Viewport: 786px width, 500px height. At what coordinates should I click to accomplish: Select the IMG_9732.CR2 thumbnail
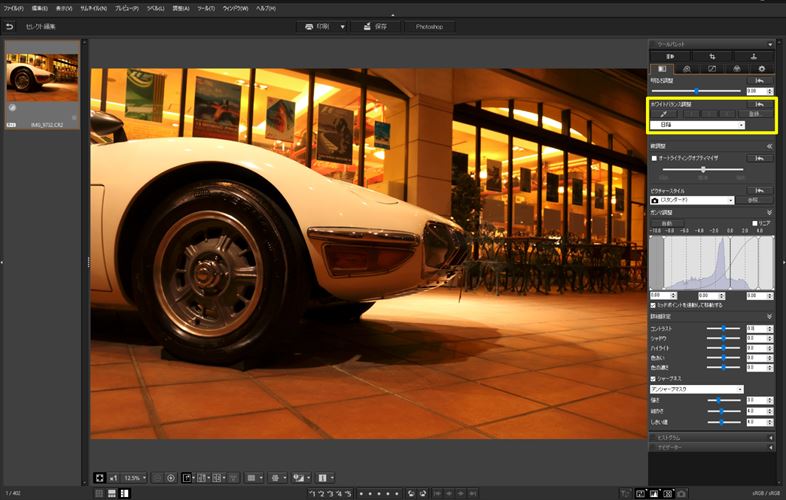tap(42, 84)
